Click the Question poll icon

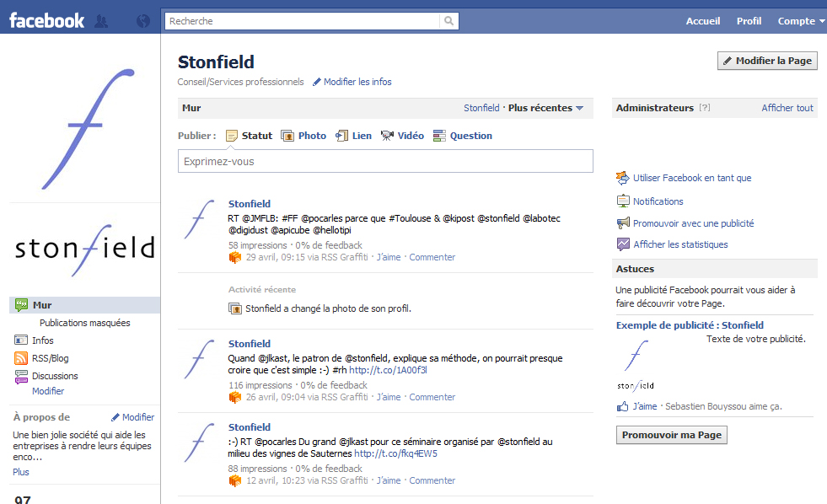pyautogui.click(x=439, y=136)
